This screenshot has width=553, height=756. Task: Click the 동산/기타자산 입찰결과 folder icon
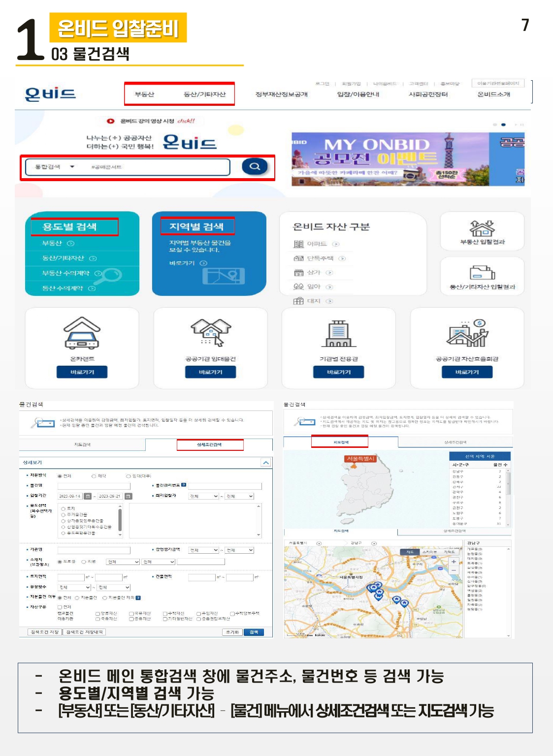(482, 272)
